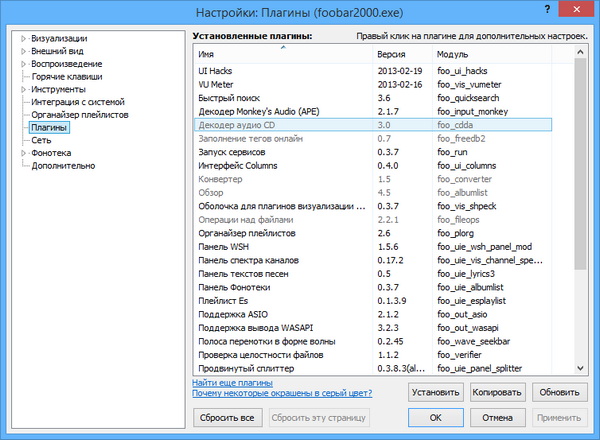The image size is (600, 440).
Task: Open the Органайзер плейлистов tree page
Action: 80,115
